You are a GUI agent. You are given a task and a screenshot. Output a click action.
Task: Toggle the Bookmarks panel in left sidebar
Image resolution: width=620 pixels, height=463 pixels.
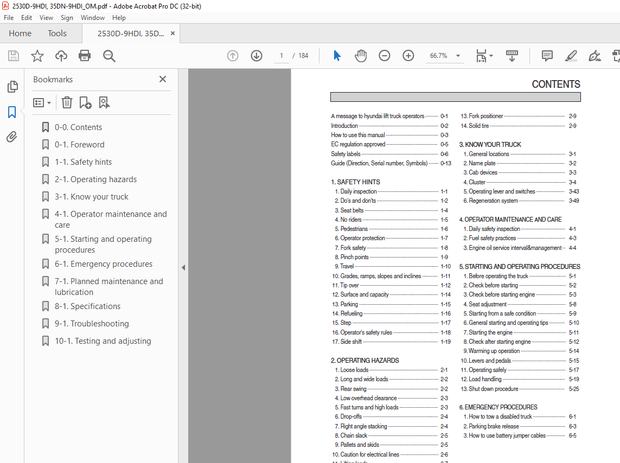12,112
